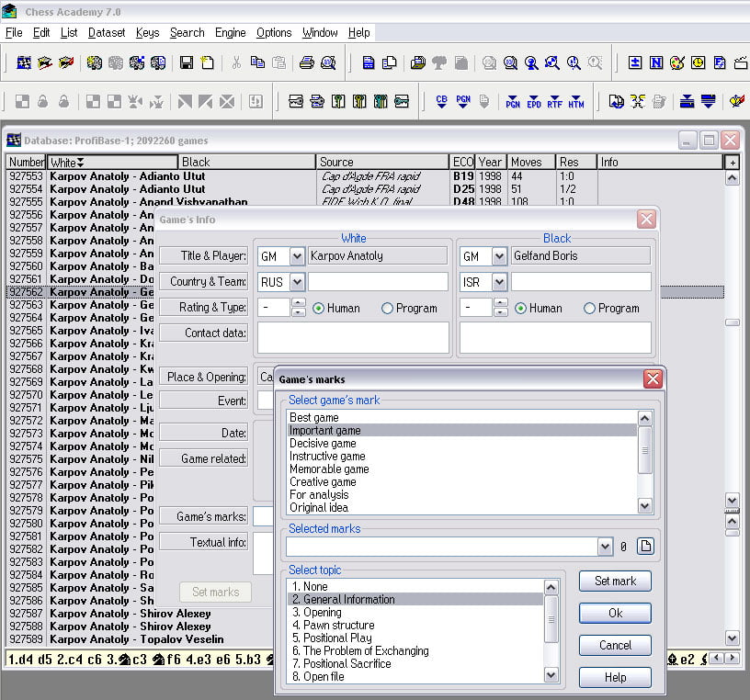The image size is (750, 700).
Task: Click the RTF export toolbar icon
Action: pos(554,101)
